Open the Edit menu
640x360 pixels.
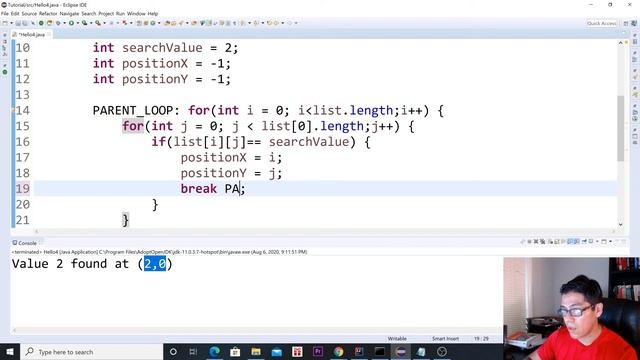(x=15, y=13)
